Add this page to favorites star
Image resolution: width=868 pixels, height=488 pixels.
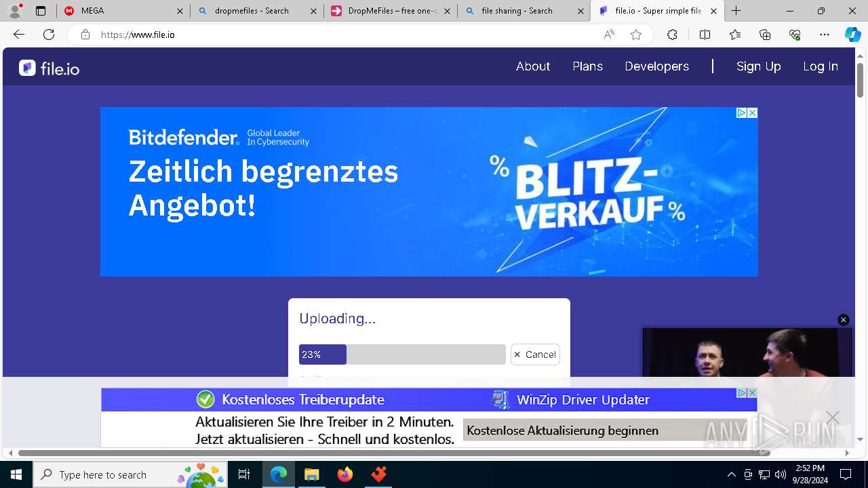coord(636,35)
